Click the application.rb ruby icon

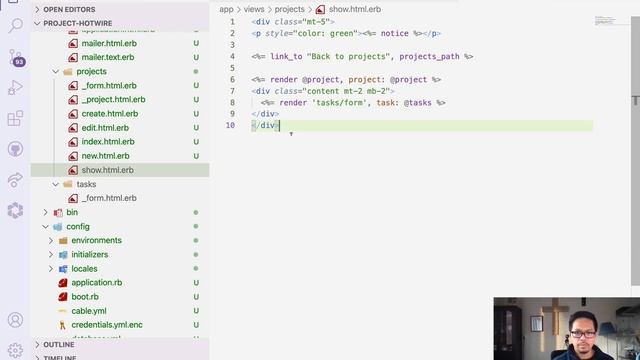63,283
